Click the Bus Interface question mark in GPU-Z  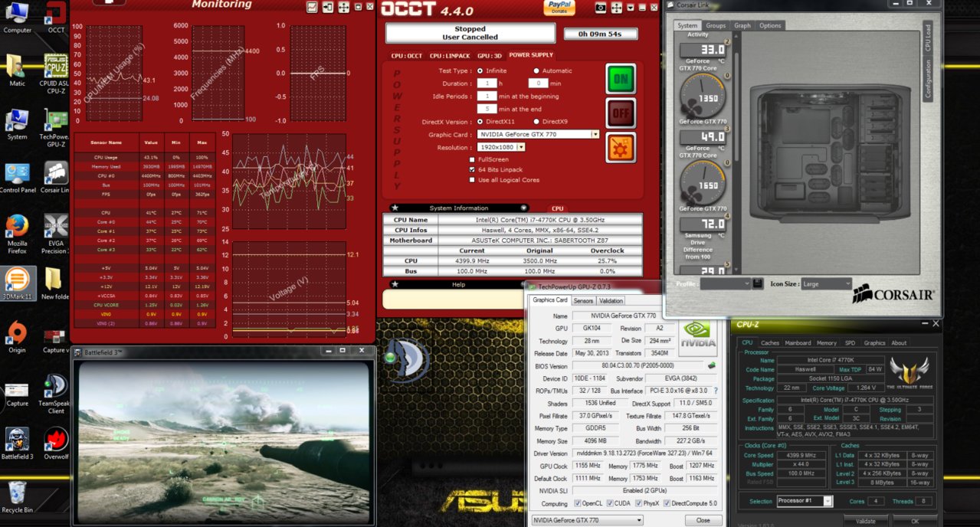716,391
